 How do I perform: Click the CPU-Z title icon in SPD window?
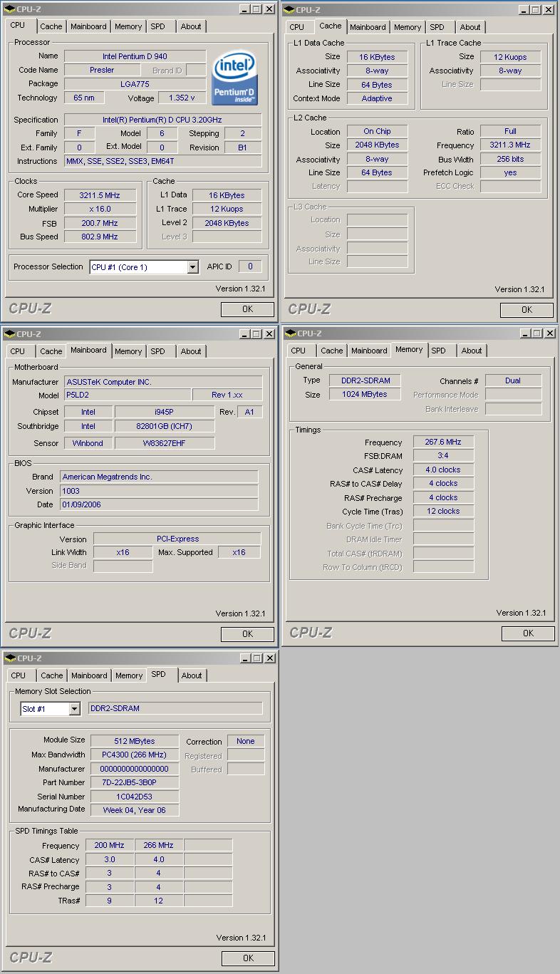click(x=10, y=658)
